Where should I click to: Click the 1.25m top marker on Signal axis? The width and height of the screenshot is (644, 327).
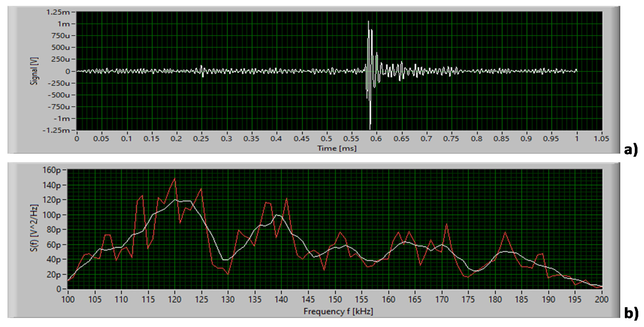(58, 12)
